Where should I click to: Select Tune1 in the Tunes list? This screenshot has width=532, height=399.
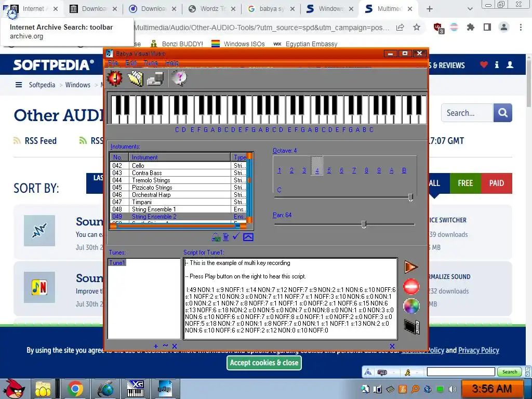[117, 262]
